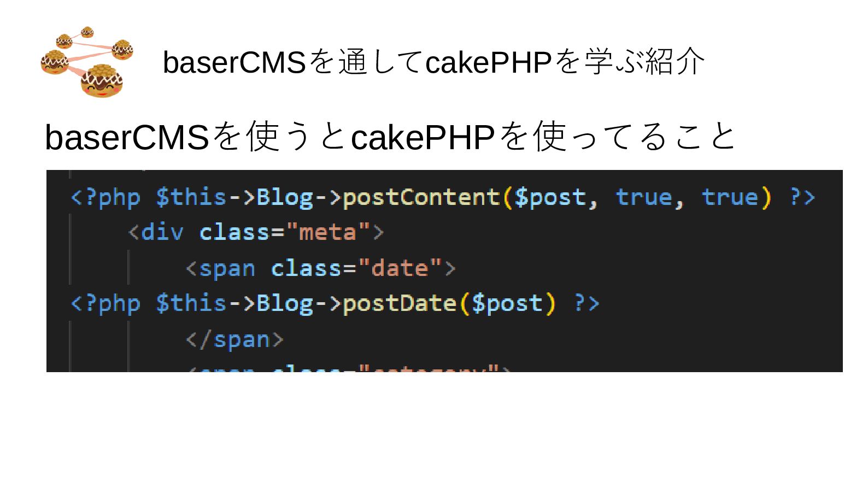Click the closing '</span>' tag
The width and height of the screenshot is (868, 488).
(x=235, y=340)
